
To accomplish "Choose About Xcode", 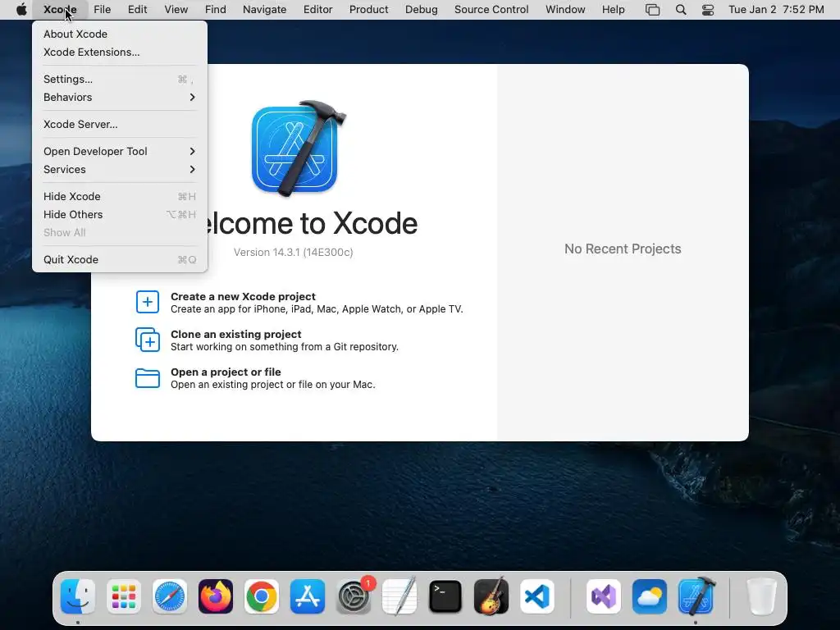I will click(x=120, y=34).
